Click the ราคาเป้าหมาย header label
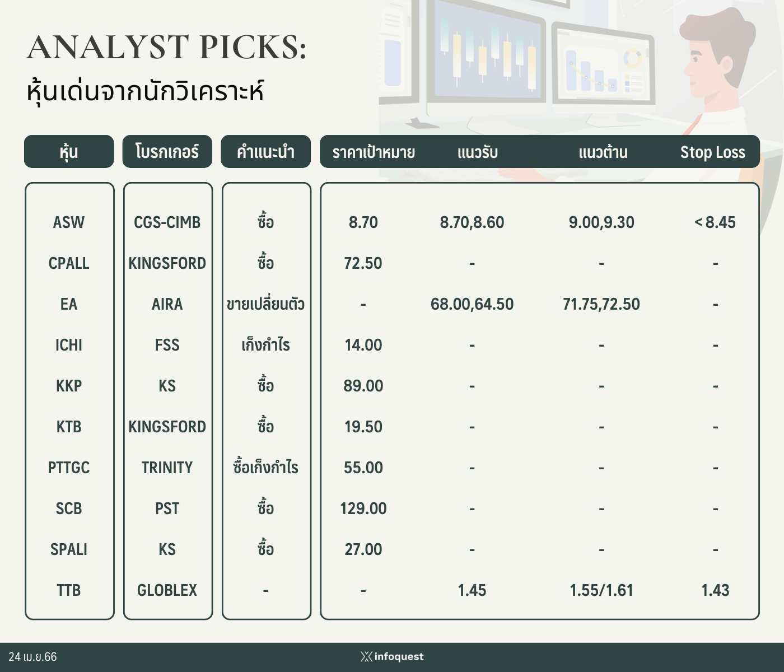Screen dimensions: 784x672 [374, 152]
